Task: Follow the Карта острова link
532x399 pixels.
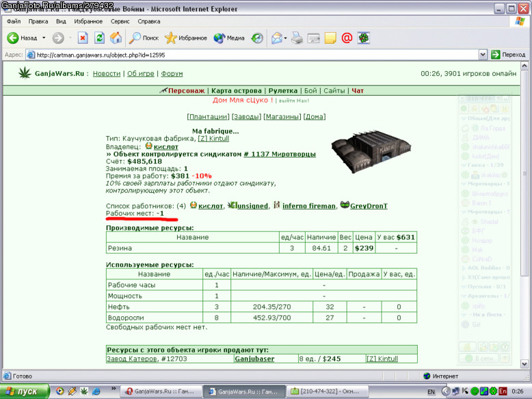Action: pos(237,90)
